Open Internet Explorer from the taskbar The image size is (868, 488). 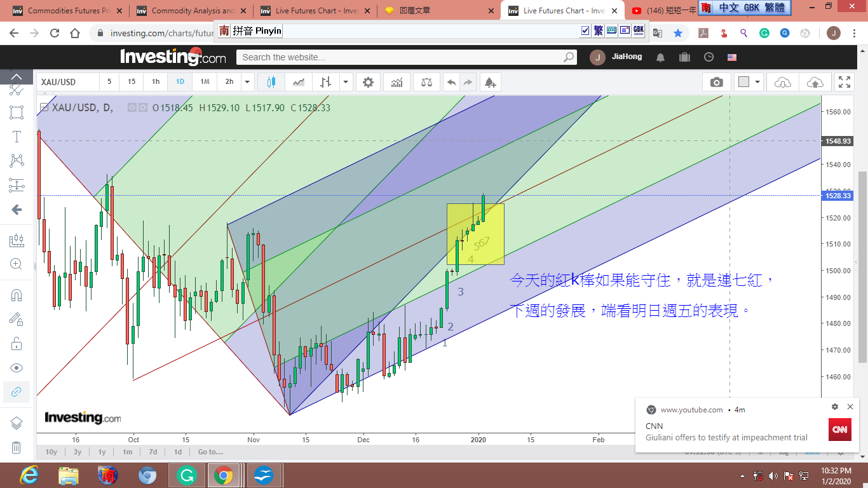(x=29, y=475)
